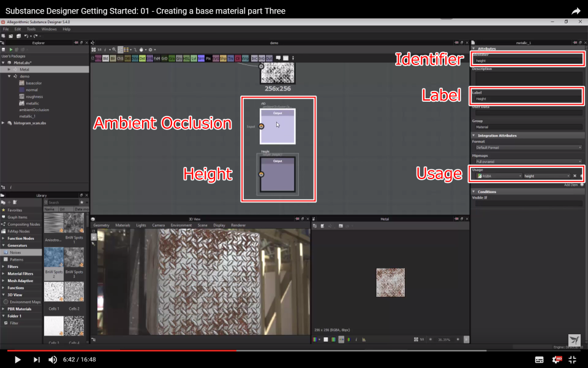Screen dimensions: 588x368
Task: Add an HSL node from the graph toolbar
Action: click(186, 58)
